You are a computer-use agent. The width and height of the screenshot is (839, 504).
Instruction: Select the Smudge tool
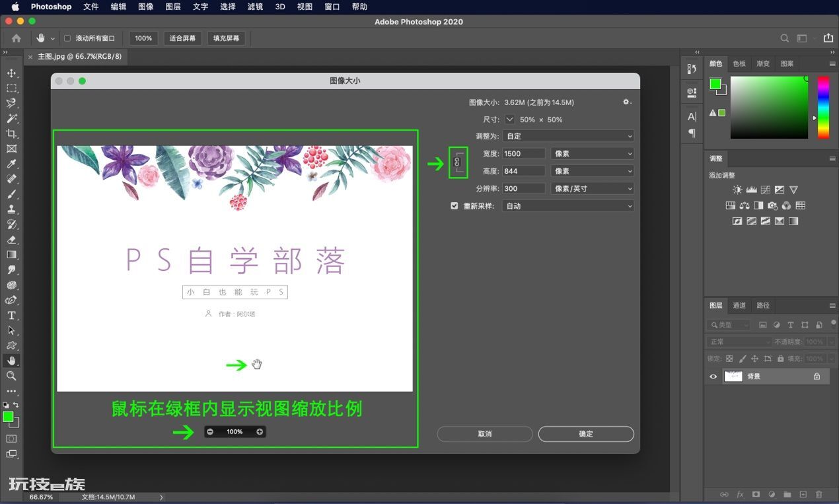pos(11,270)
